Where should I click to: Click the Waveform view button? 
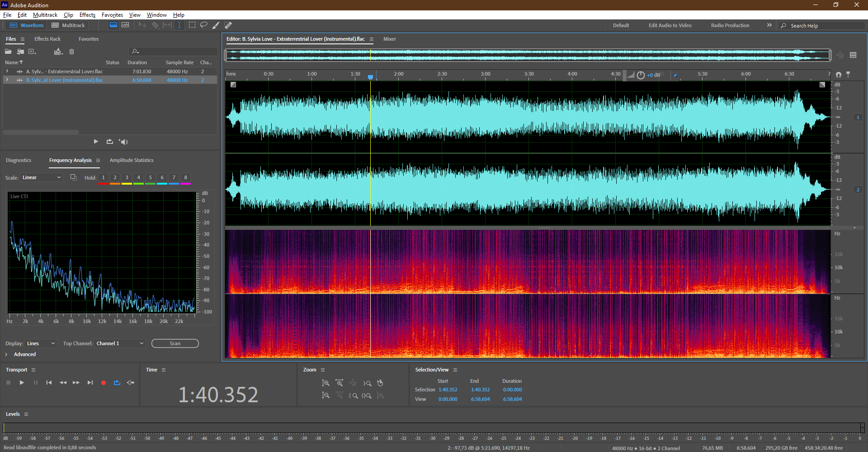(x=27, y=25)
